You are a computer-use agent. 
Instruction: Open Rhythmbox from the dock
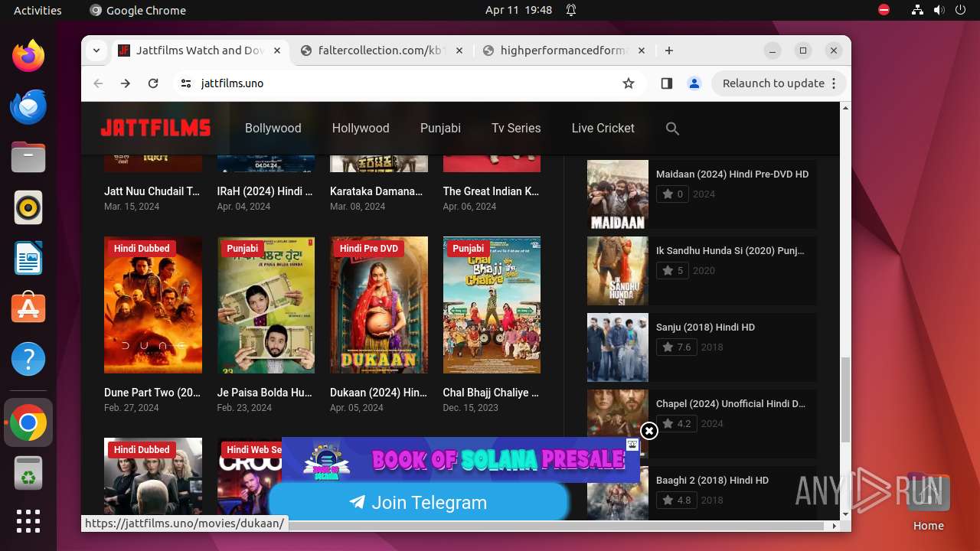coord(28,208)
